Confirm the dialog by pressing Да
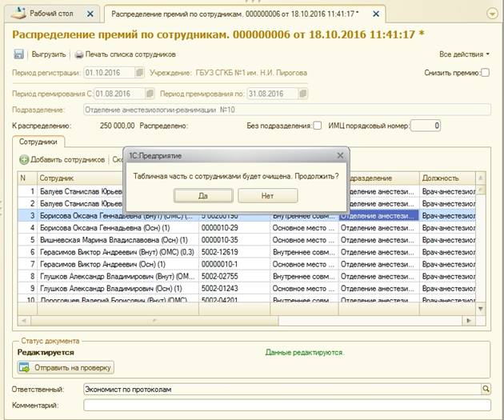Screen dimensions: 504x420 click(x=202, y=195)
